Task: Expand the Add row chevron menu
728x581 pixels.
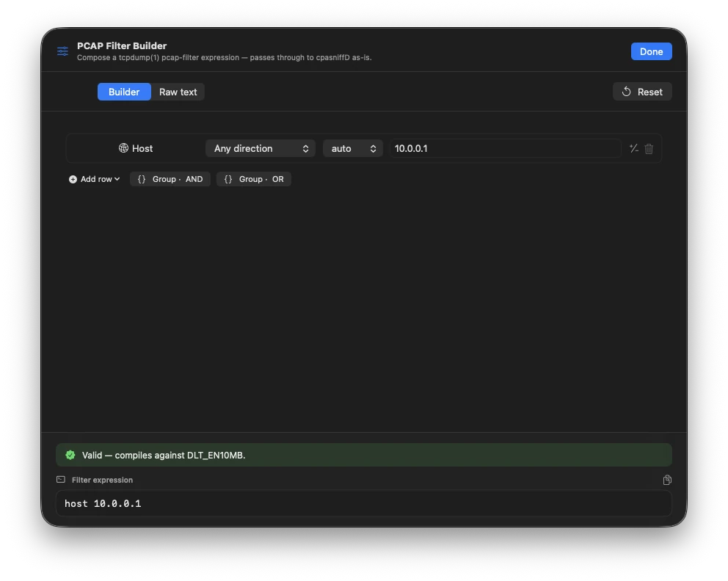Action: [116, 178]
